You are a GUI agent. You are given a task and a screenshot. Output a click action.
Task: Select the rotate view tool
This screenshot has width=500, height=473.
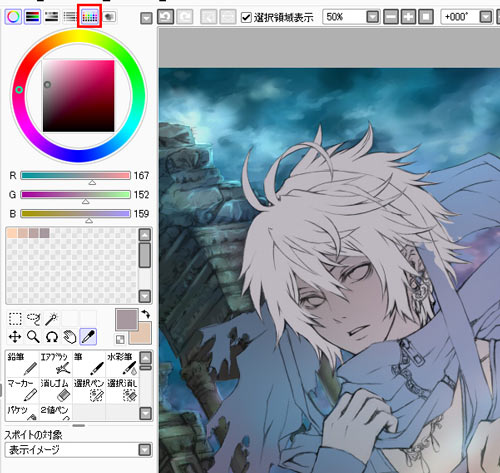(52, 337)
